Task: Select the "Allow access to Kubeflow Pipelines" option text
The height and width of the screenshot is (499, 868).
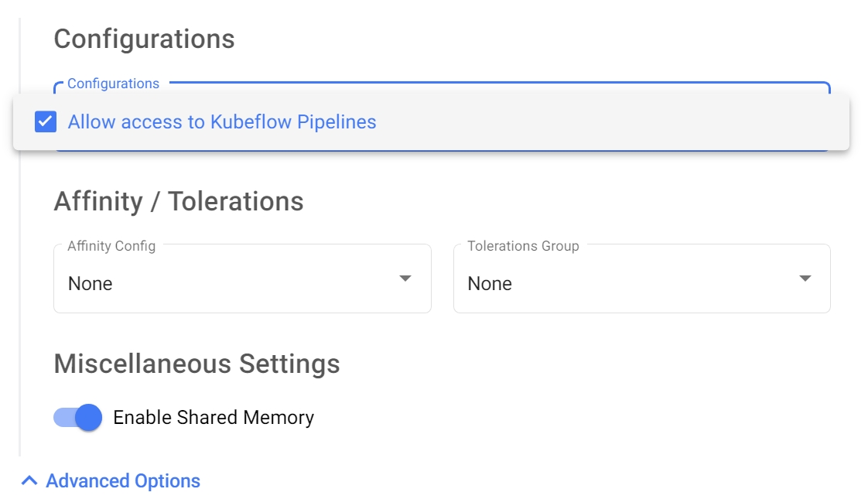Action: click(222, 122)
